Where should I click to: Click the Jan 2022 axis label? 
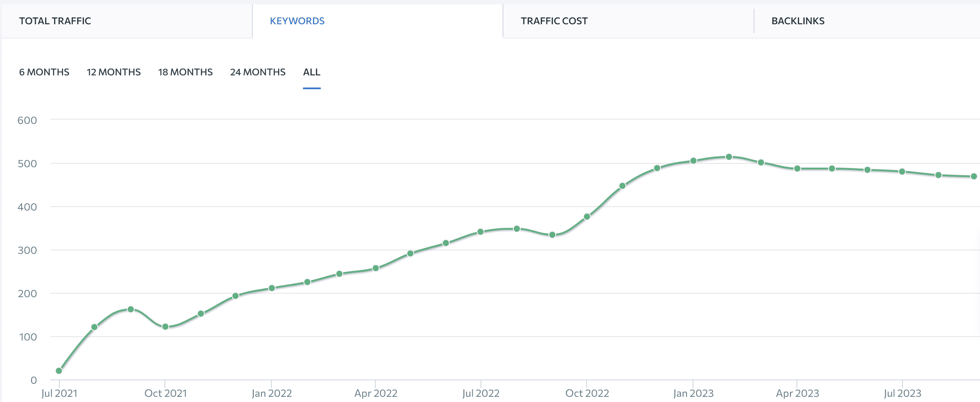(272, 393)
